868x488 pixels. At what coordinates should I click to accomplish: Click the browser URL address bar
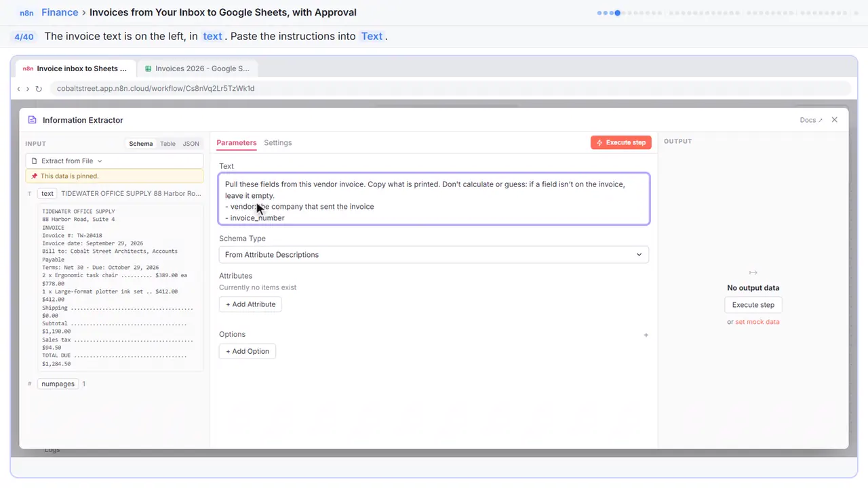[x=450, y=89]
